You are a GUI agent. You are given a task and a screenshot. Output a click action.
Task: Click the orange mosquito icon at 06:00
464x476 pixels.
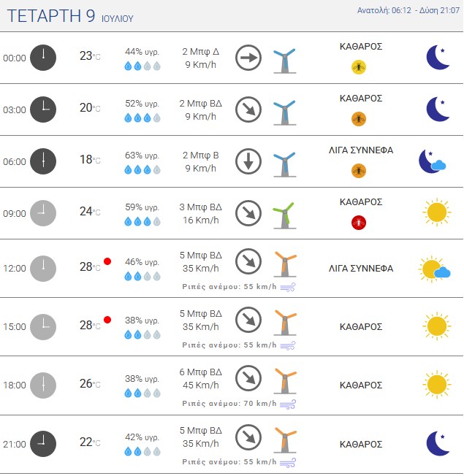(359, 171)
